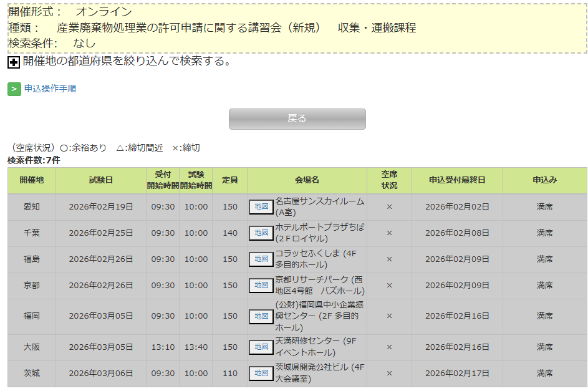Click the 試験日 column header
Viewport: 588px width, 391px height.
tap(101, 180)
